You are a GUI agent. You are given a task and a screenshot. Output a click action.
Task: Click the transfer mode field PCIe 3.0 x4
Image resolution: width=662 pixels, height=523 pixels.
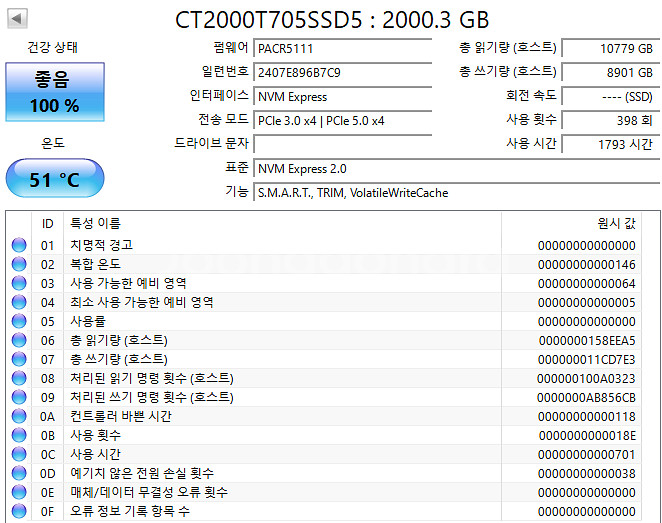(x=342, y=121)
